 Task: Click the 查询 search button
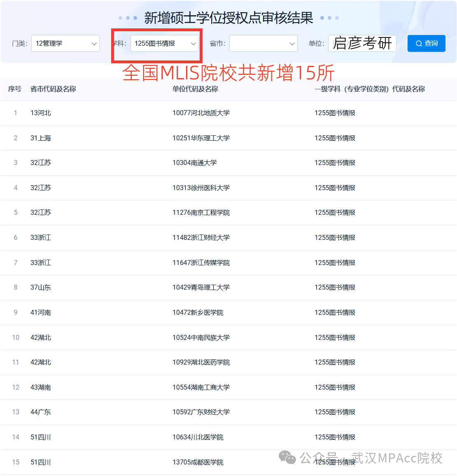(426, 44)
